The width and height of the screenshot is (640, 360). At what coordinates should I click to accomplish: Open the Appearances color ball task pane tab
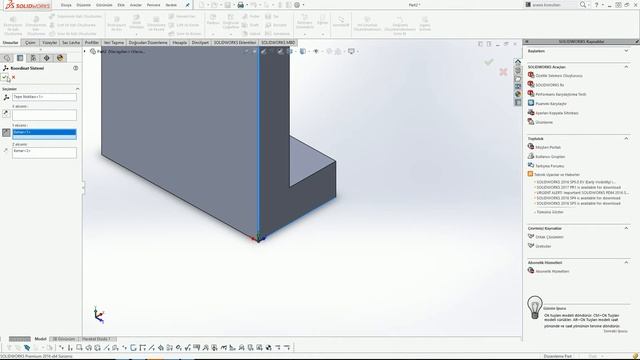click(518, 94)
